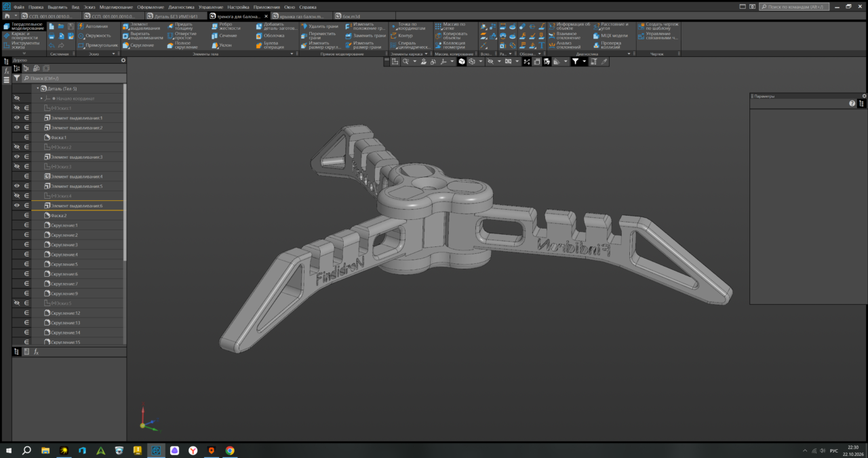Image resolution: width=868 pixels, height=458 pixels.
Task: Toggle visibility of Элемент выдавливания:1
Action: coord(17,117)
